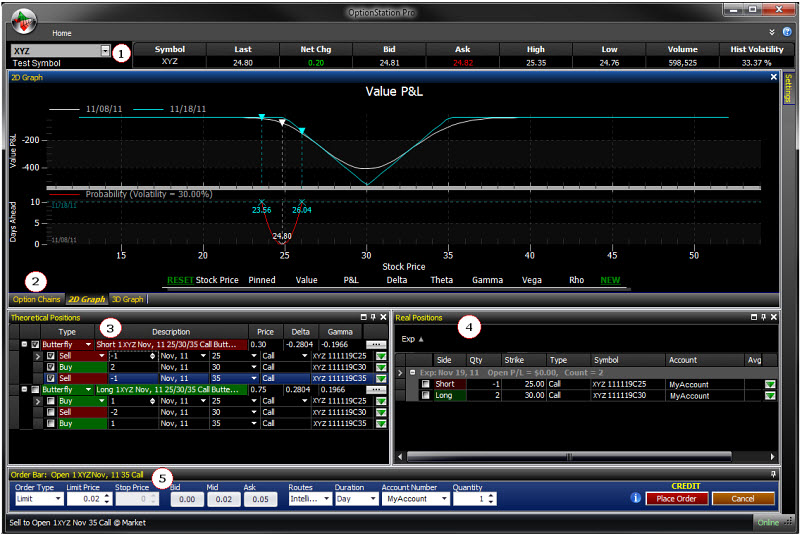Click green arrow on Long Butterfly Buy 35 leg
Screen dimensions: 800x535
pos(380,424)
